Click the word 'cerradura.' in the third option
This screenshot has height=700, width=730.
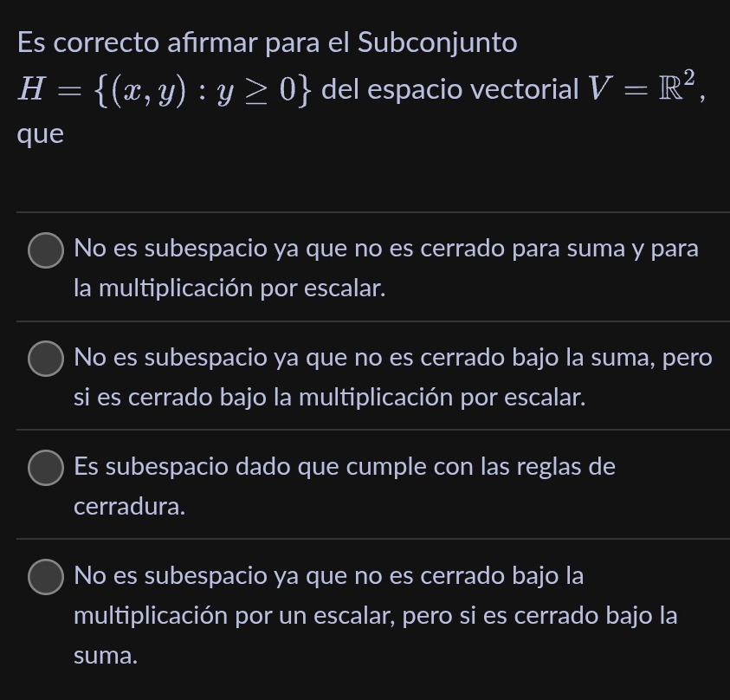[130, 507]
